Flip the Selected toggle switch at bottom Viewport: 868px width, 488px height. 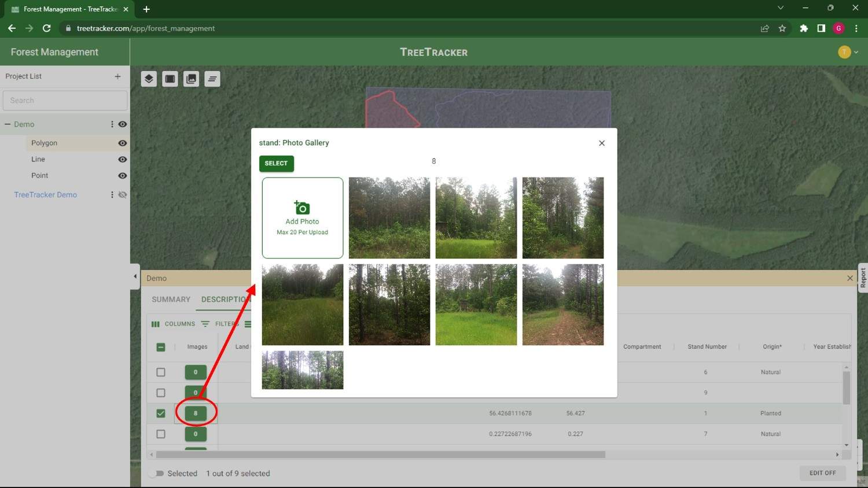pyautogui.click(x=156, y=473)
